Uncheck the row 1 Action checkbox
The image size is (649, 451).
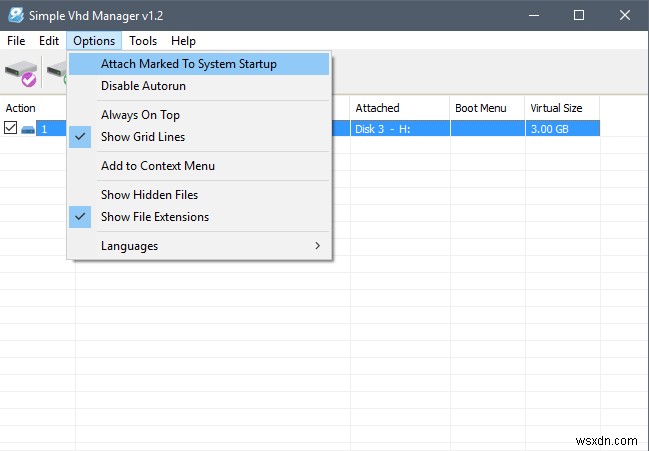(11, 128)
